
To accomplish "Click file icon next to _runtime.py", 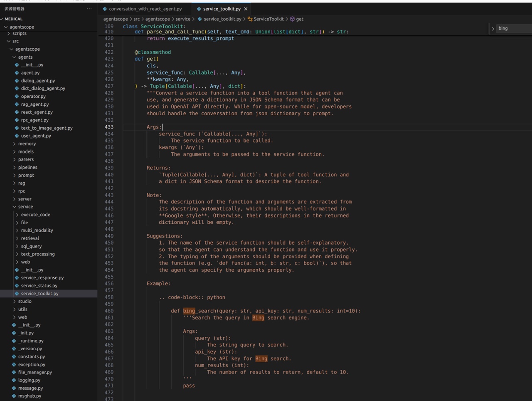I will [x=14, y=341].
